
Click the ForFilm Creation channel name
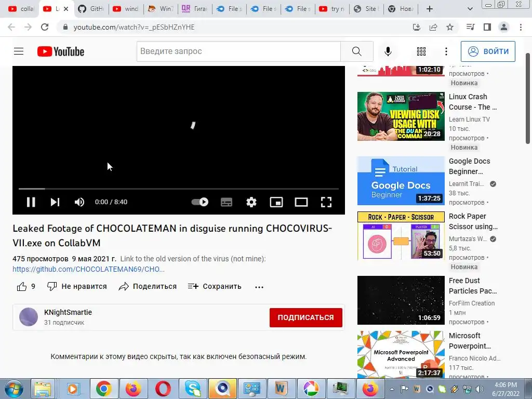coord(472,303)
